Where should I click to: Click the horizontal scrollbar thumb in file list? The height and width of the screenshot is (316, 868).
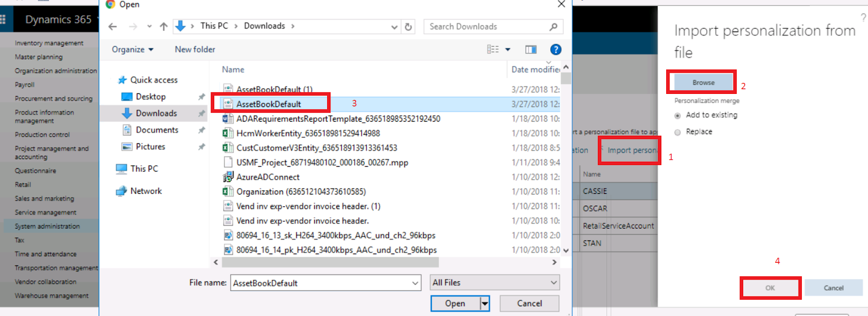(x=330, y=262)
